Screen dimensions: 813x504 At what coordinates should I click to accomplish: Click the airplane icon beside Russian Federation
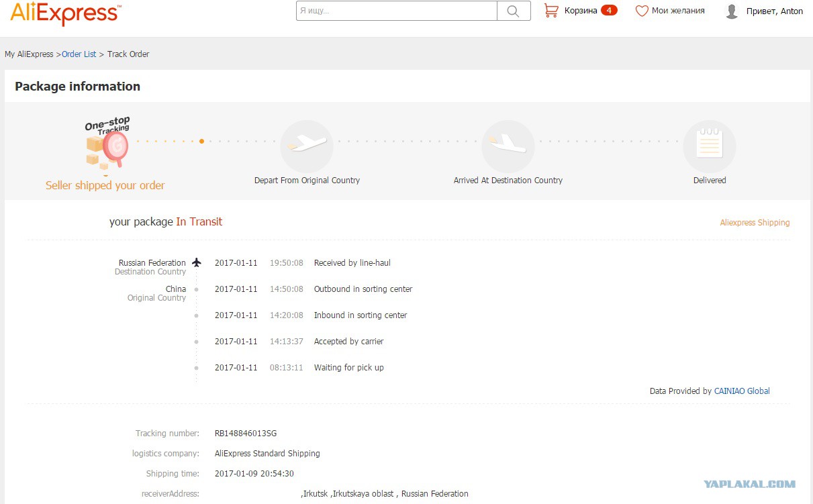pos(196,262)
